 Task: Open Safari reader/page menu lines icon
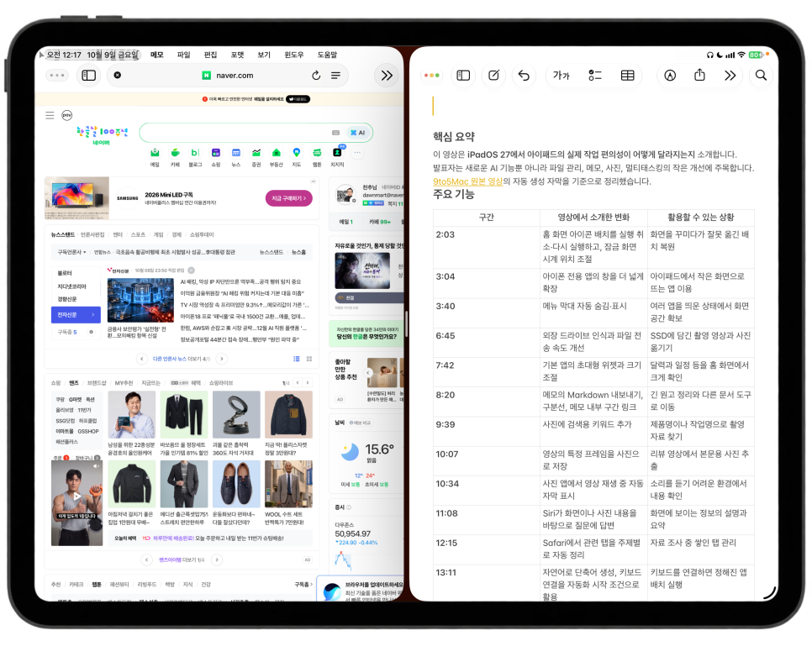tap(335, 76)
